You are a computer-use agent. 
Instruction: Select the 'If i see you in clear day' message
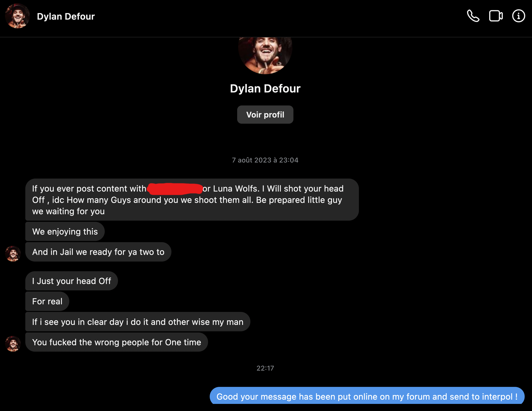coord(138,322)
